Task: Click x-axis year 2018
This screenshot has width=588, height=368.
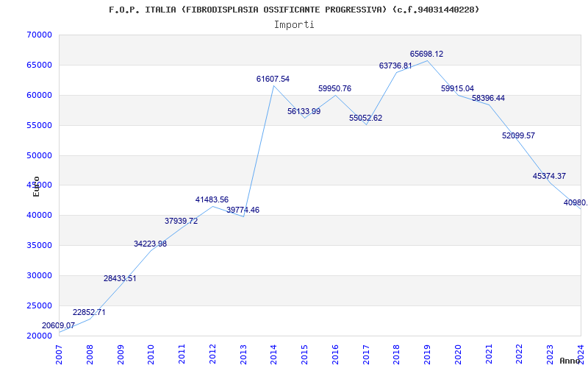Action: pos(397,355)
